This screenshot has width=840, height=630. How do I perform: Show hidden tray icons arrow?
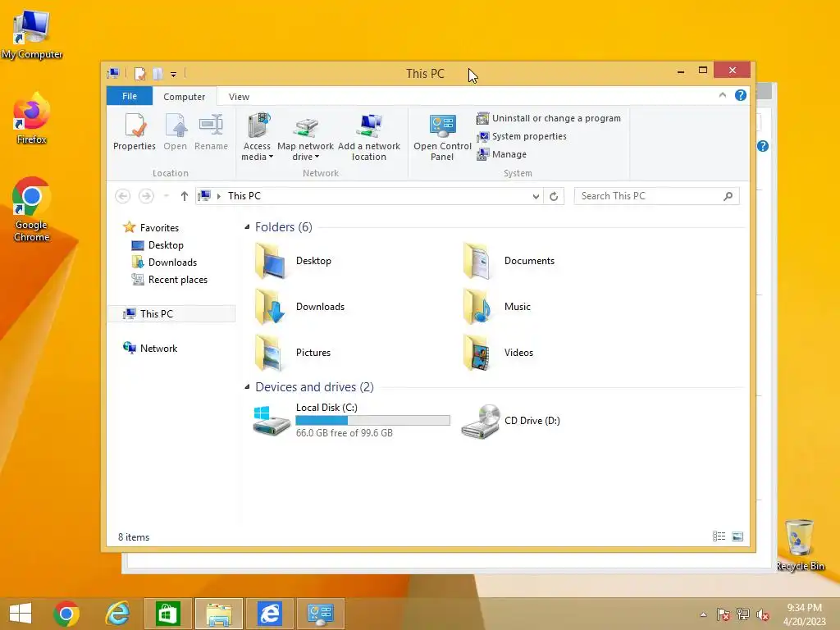(703, 614)
